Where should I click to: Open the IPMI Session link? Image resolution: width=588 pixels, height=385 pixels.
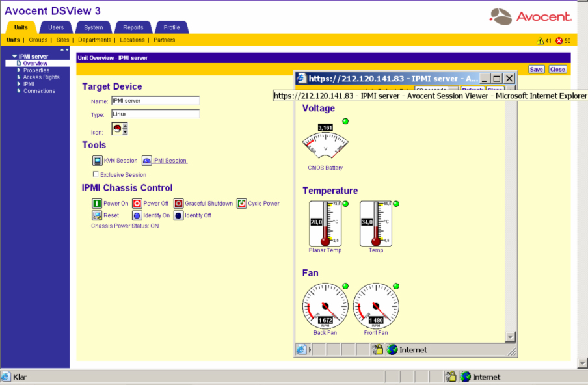click(170, 161)
